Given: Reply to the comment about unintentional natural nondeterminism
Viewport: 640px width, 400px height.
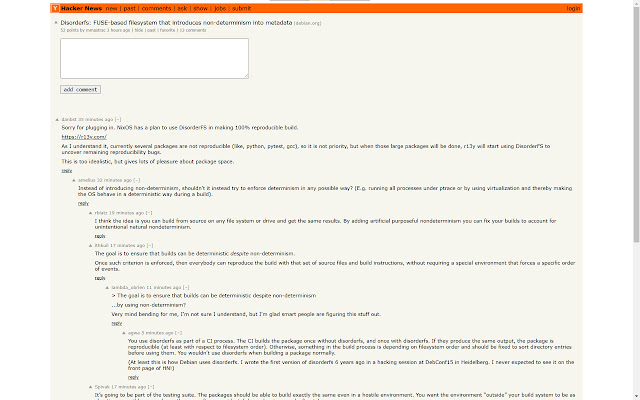Looking at the screenshot, I should [x=100, y=236].
